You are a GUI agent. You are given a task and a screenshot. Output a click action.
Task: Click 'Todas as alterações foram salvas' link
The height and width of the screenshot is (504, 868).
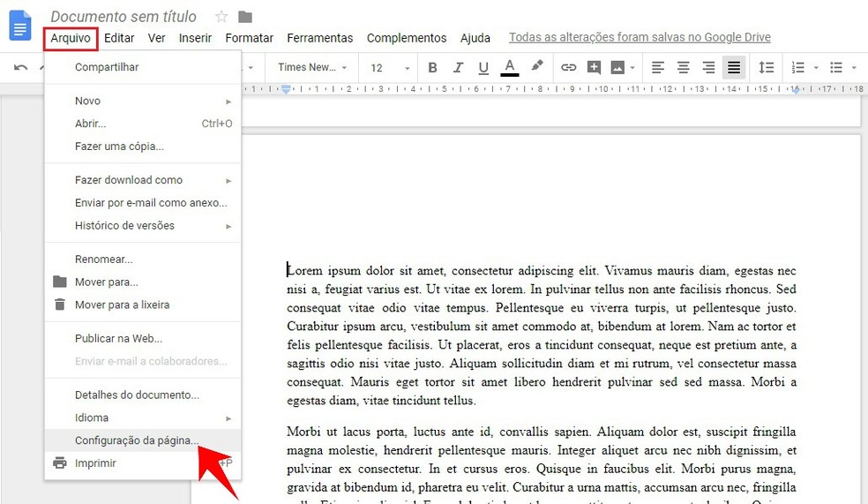coord(640,37)
